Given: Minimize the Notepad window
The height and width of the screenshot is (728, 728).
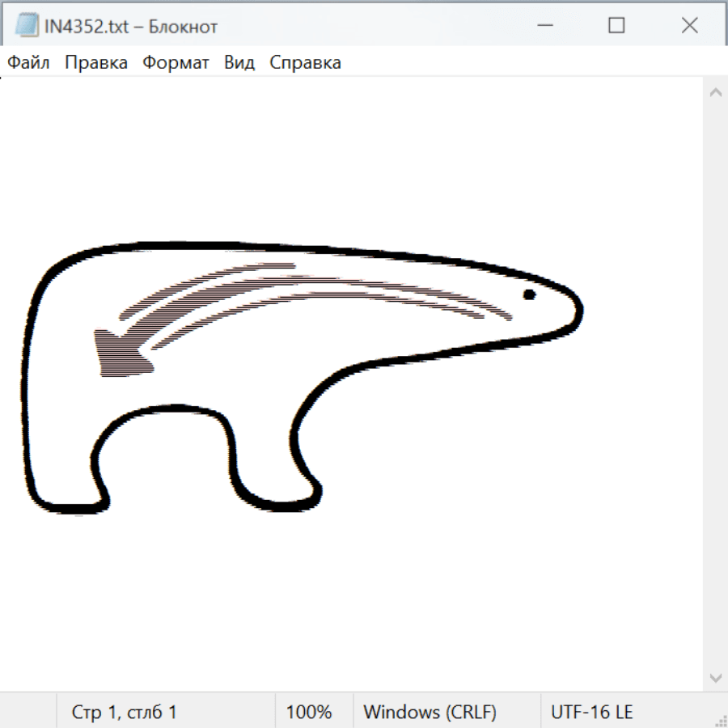Looking at the screenshot, I should [x=543, y=26].
